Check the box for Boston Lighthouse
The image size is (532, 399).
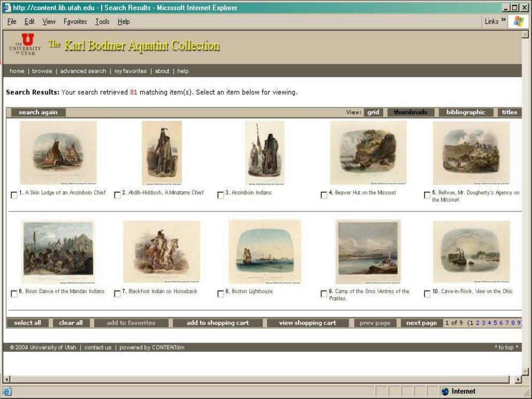point(220,294)
